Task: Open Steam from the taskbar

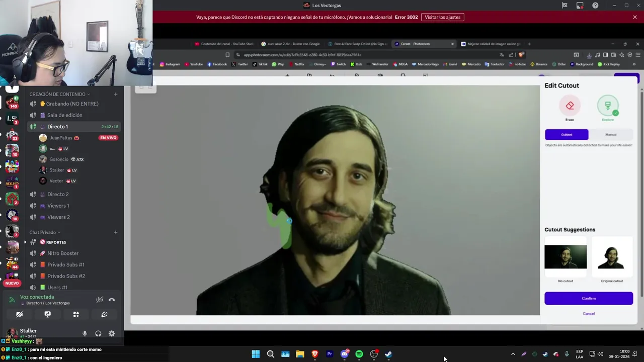Action: coord(388,354)
